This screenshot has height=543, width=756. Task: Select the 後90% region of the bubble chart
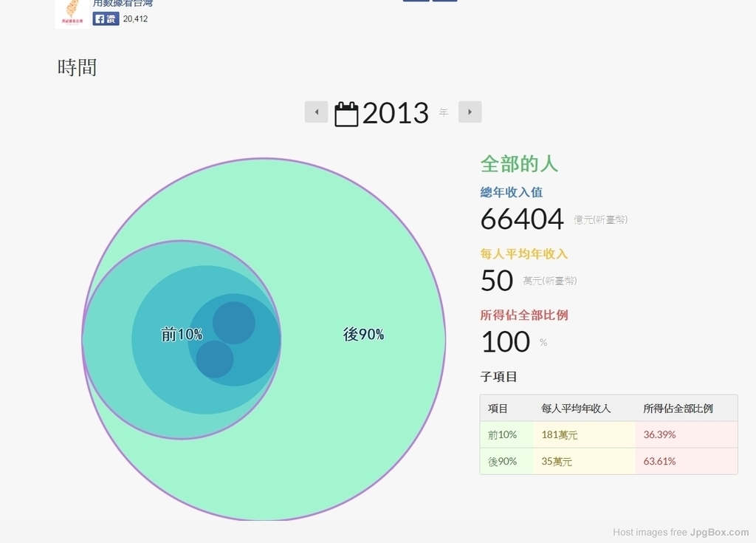[x=363, y=335]
